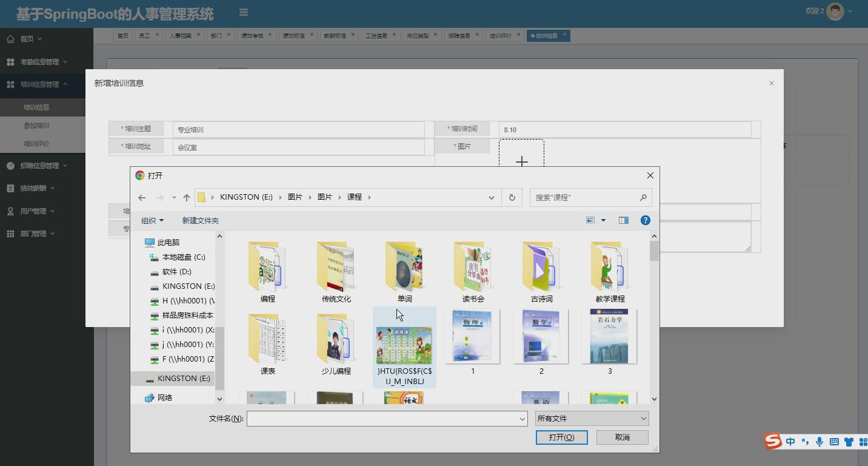Select the 古诗词 folder
The image size is (868, 466).
[x=541, y=272]
